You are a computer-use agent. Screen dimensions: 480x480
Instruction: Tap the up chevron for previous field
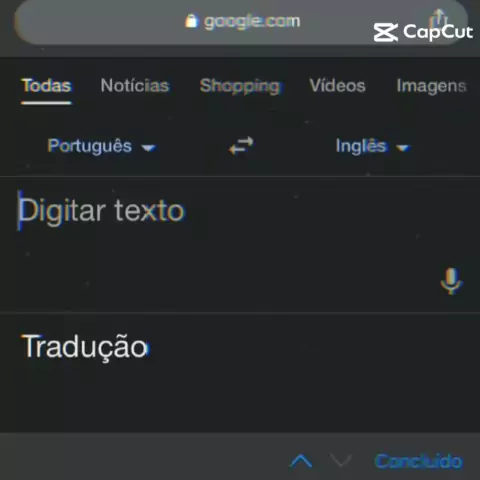coord(301,461)
